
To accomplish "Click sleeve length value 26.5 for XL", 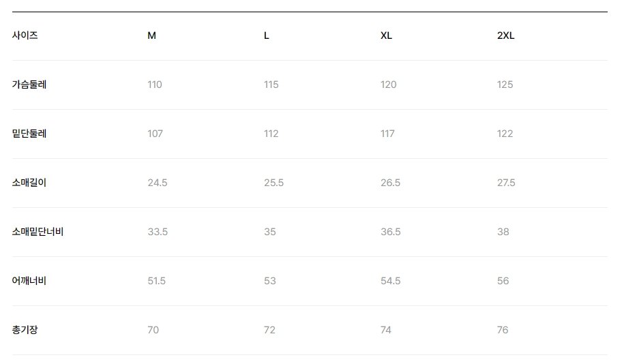I will point(390,183).
